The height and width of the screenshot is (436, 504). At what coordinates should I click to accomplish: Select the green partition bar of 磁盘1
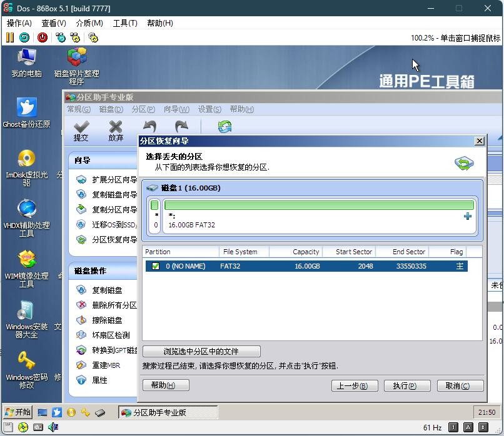pyautogui.click(x=318, y=205)
